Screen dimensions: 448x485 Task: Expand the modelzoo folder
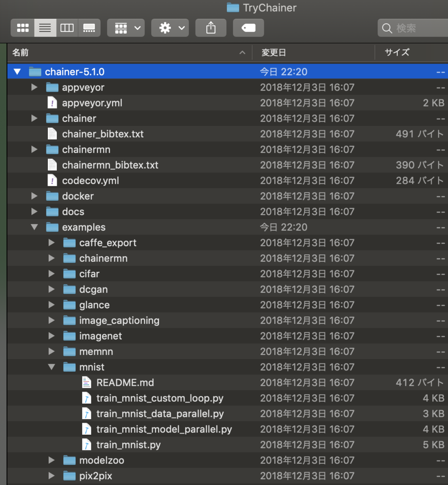click(52, 460)
